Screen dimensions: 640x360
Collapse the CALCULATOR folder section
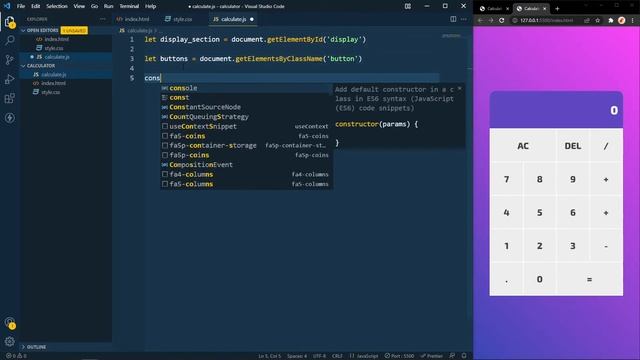point(40,65)
